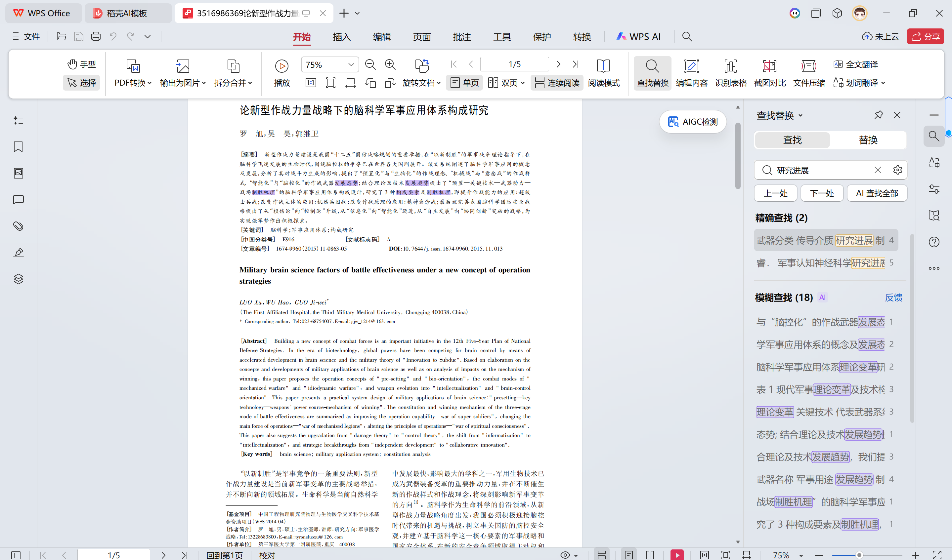Pin the Find and Replace panel
Screen dimensions: 952x560
tap(878, 115)
